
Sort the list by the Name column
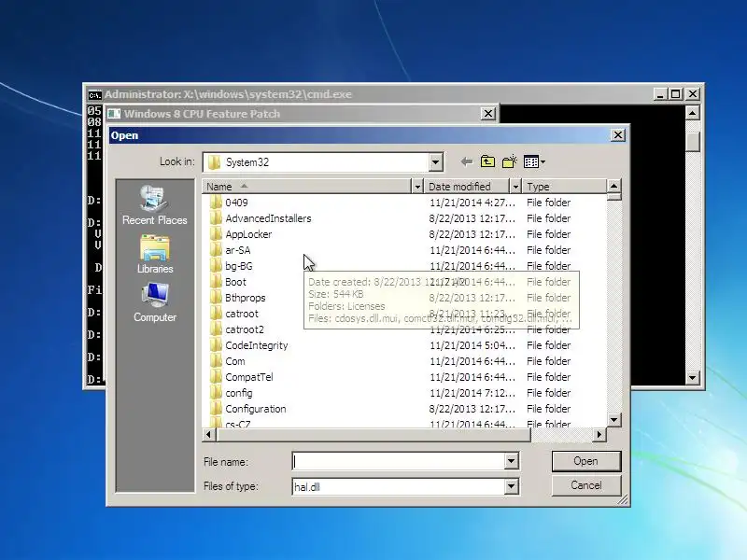tap(307, 186)
